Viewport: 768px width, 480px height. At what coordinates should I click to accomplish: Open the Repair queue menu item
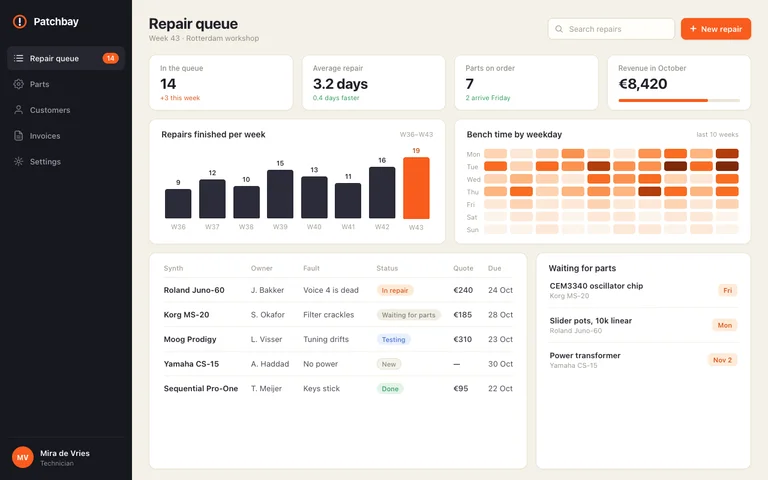[x=66, y=58]
